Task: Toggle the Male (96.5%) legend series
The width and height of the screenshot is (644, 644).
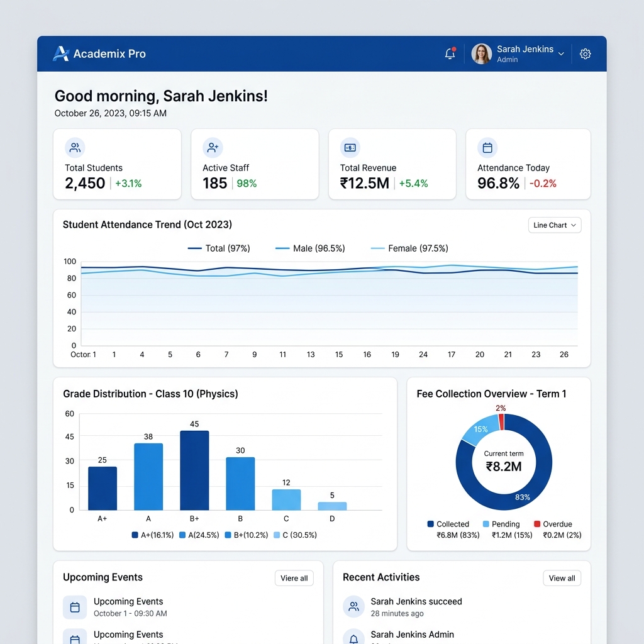Action: [310, 248]
